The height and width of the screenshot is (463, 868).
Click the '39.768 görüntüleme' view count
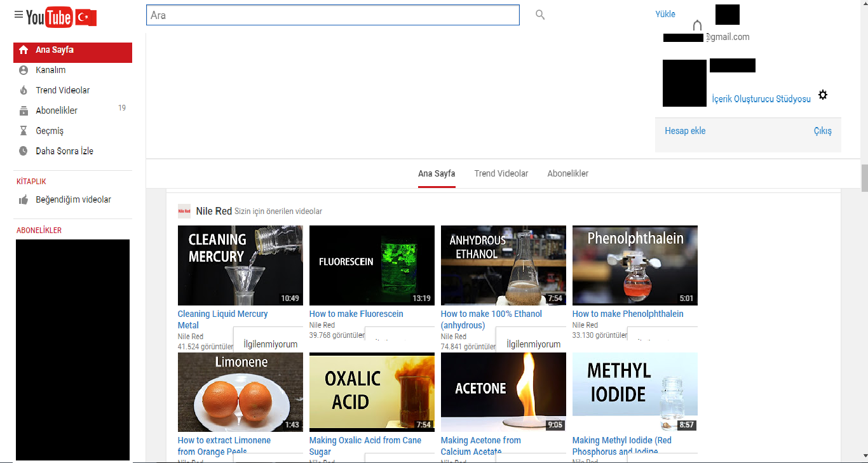(x=337, y=335)
